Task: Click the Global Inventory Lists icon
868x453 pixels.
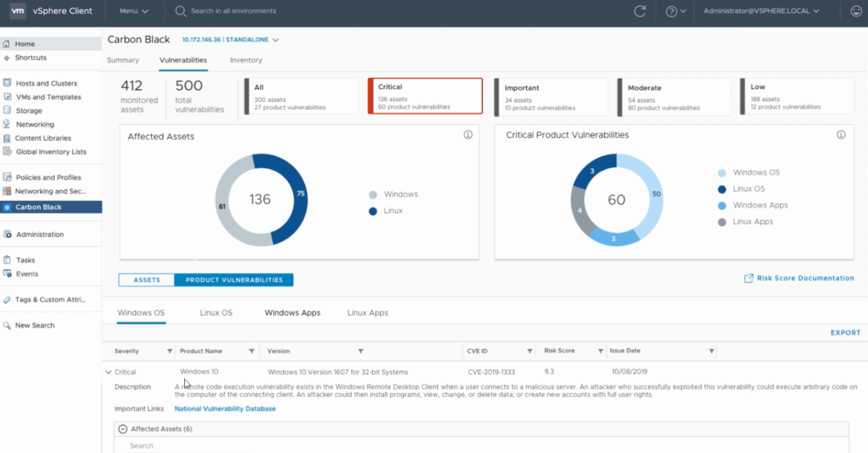Action: coord(7,151)
